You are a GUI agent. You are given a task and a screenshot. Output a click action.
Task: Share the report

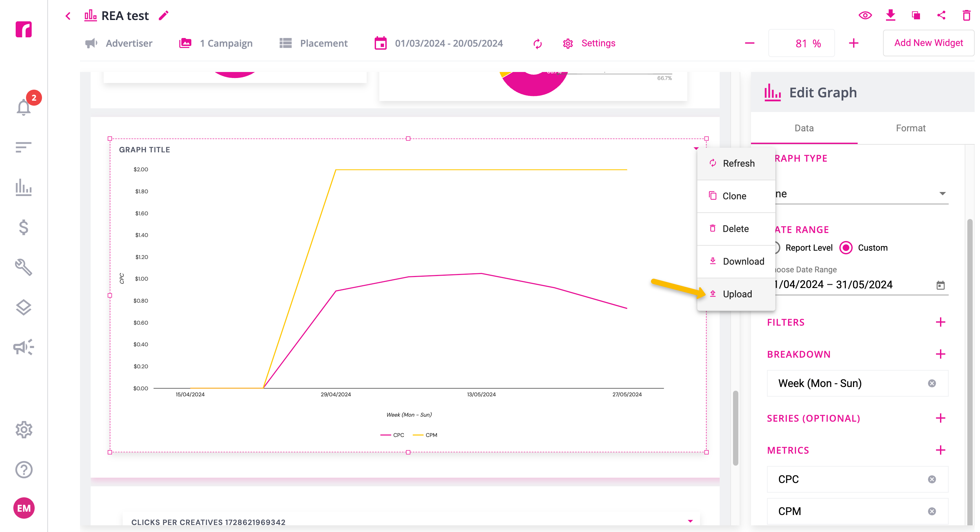(x=941, y=15)
